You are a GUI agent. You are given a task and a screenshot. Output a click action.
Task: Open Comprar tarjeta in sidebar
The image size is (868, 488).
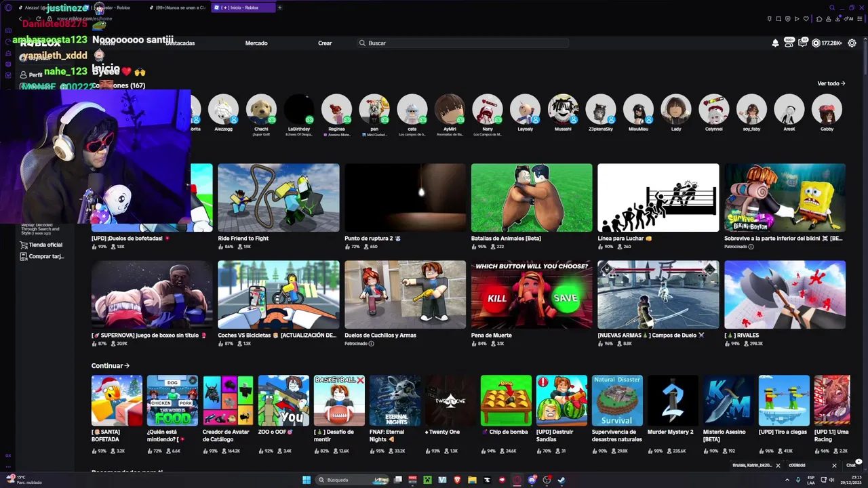41,256
